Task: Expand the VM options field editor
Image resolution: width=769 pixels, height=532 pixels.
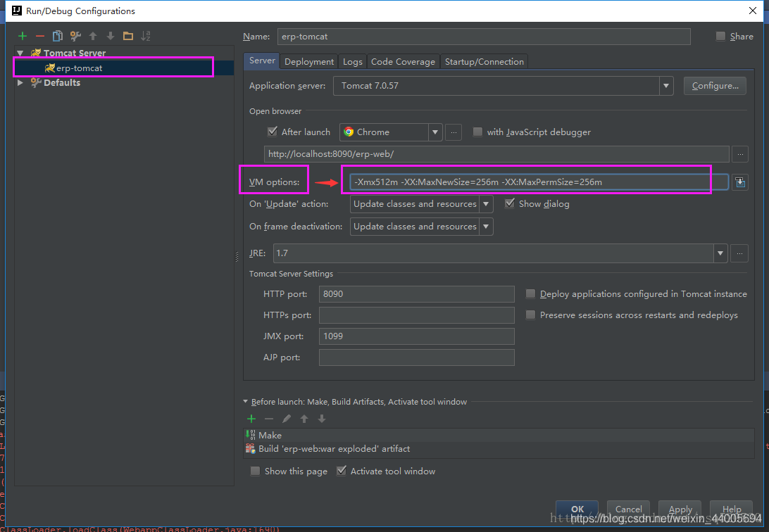Action: (739, 182)
